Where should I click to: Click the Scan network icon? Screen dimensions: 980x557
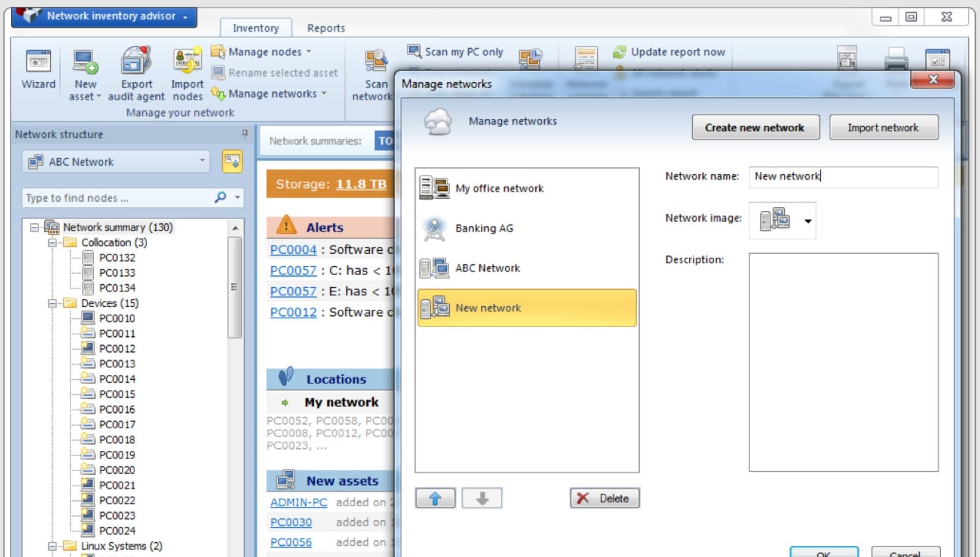375,61
